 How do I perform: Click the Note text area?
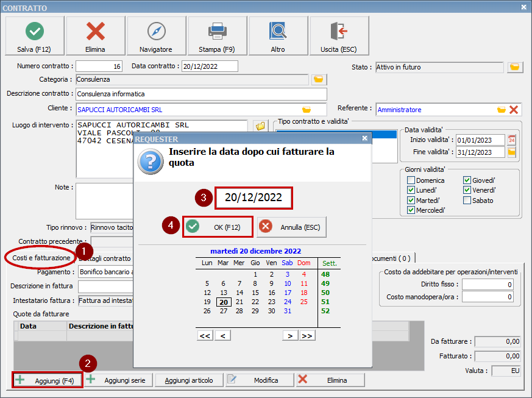pyautogui.click(x=104, y=201)
